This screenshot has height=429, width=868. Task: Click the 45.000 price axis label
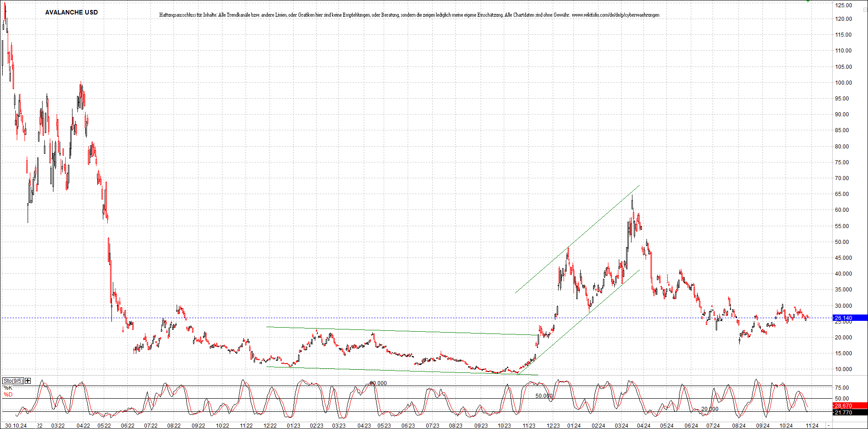click(x=844, y=258)
